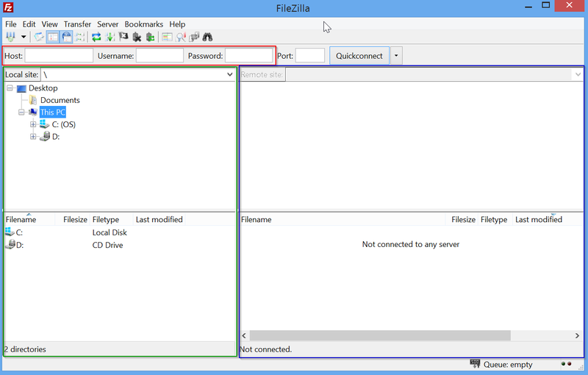Select C: row in local file list
588x375 pixels.
point(120,232)
